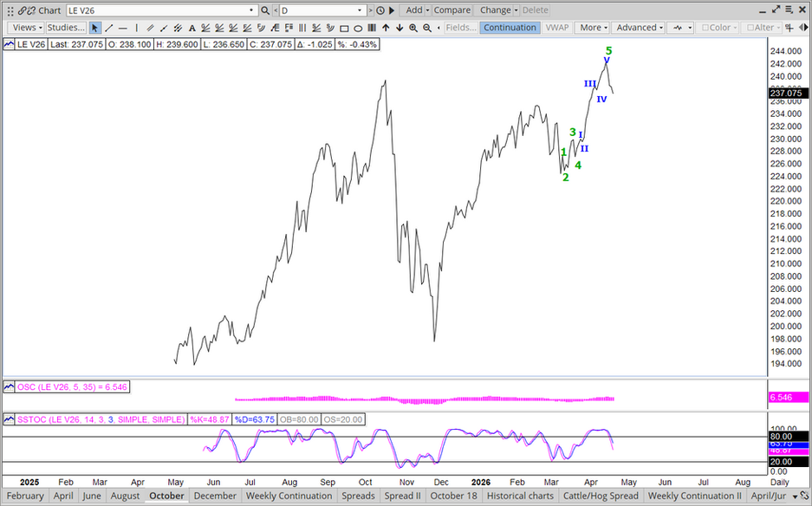Select the text annotation tool
The height and width of the screenshot is (506, 812).
tap(192, 28)
